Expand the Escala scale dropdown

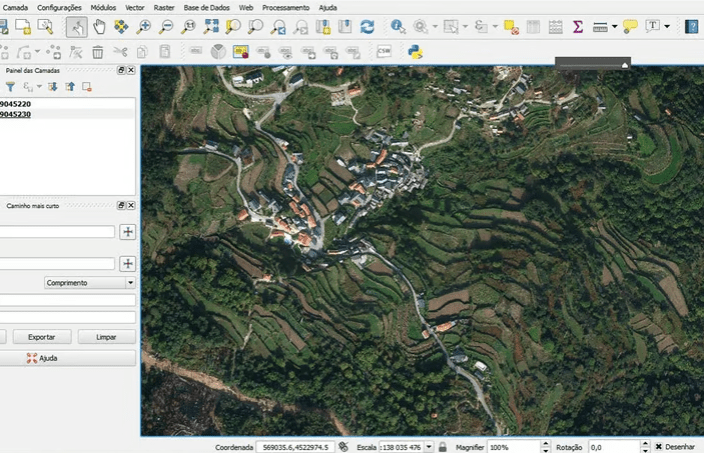click(x=430, y=447)
